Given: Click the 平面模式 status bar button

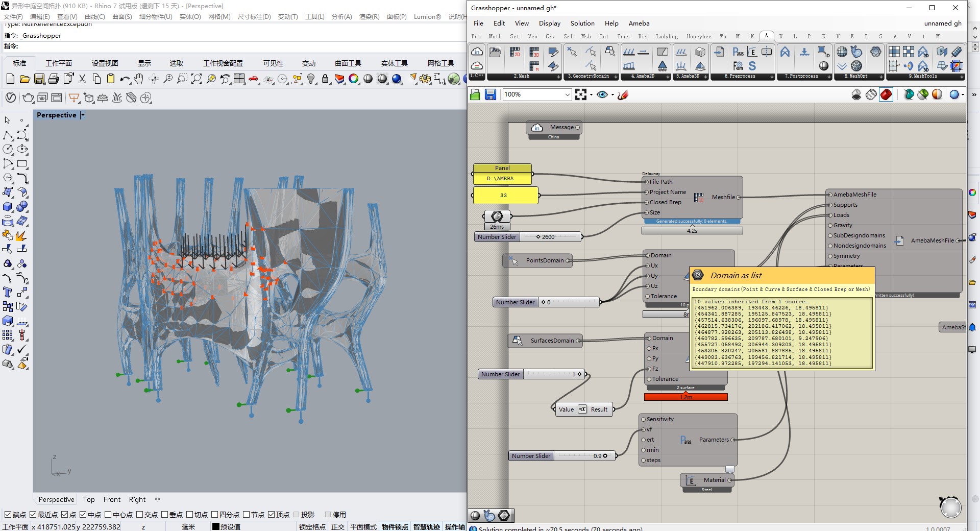Looking at the screenshot, I should (x=363, y=526).
